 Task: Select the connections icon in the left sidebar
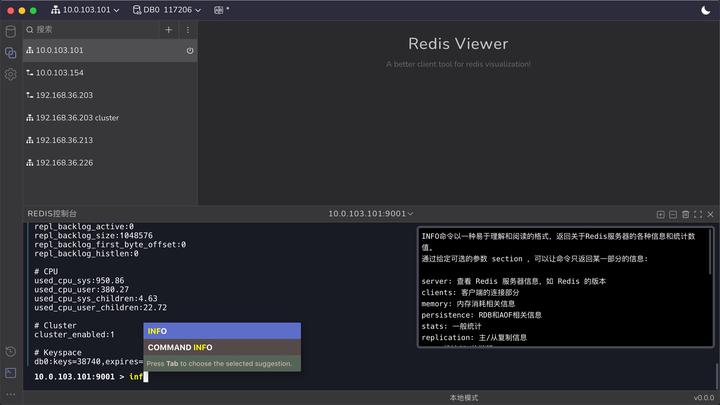(11, 53)
